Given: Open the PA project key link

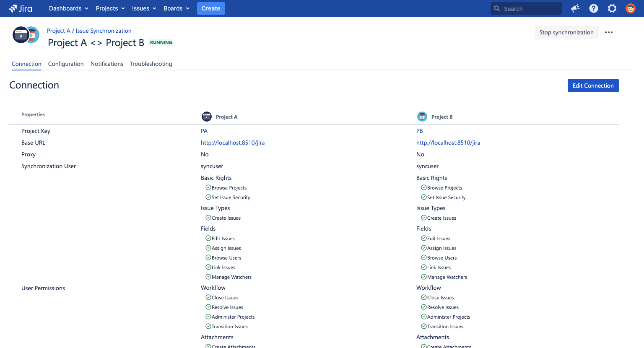Looking at the screenshot, I should [x=204, y=131].
